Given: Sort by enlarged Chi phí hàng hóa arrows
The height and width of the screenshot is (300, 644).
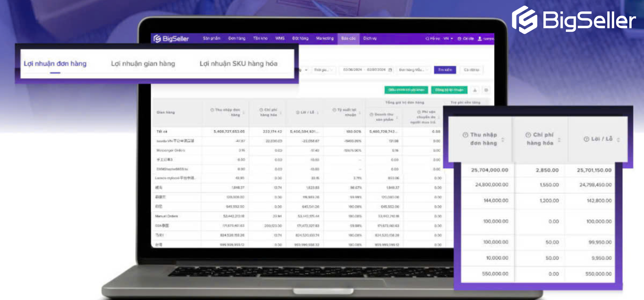Looking at the screenshot, I should pos(559,139).
